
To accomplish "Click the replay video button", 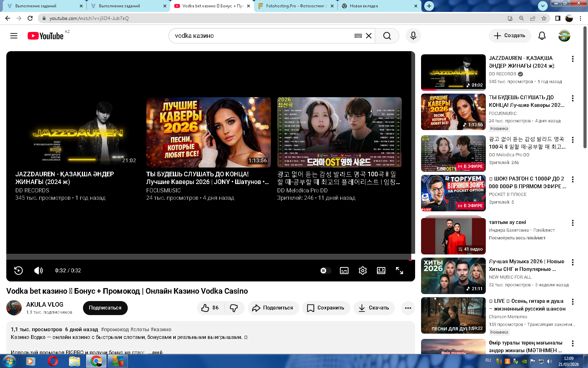I will point(19,271).
